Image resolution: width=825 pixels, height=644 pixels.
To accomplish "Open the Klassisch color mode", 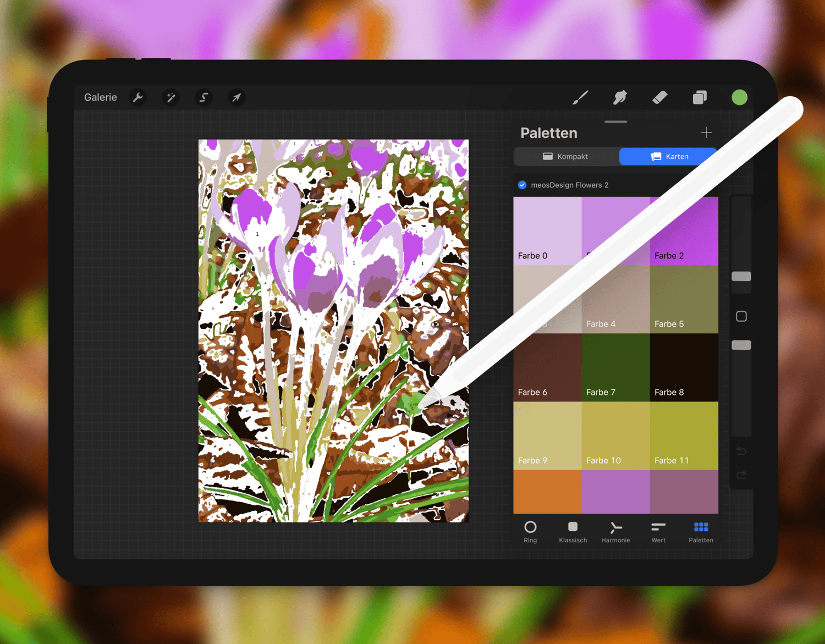I will click(x=573, y=532).
